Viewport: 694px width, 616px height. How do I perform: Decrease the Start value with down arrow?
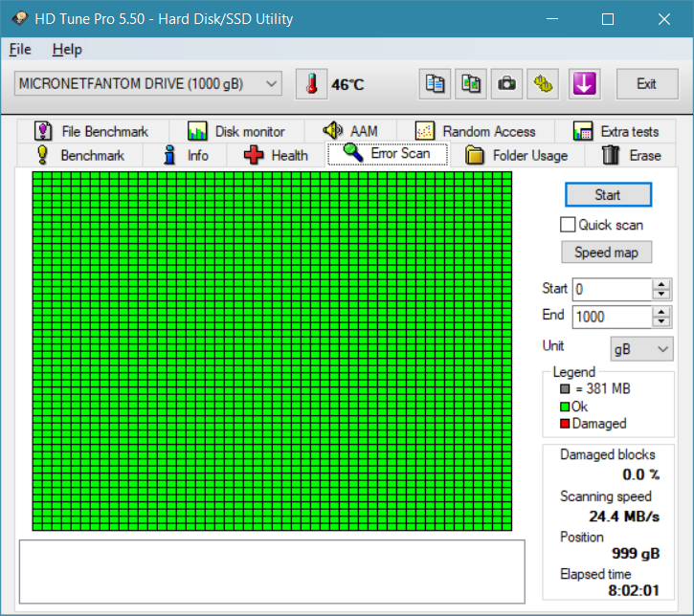pos(661,295)
